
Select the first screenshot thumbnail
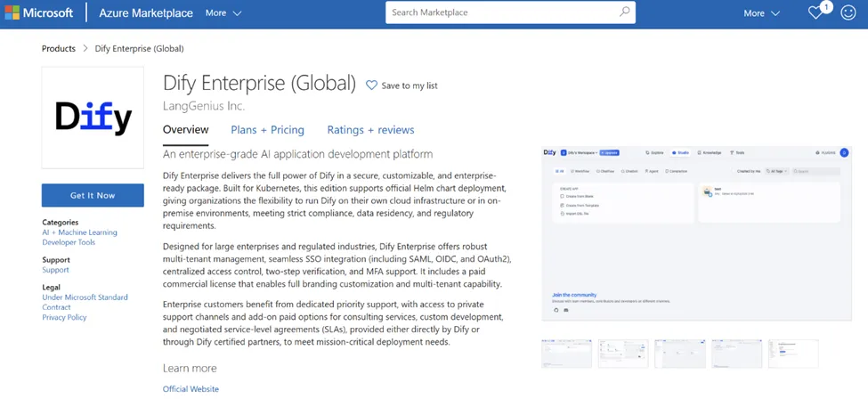(x=566, y=354)
